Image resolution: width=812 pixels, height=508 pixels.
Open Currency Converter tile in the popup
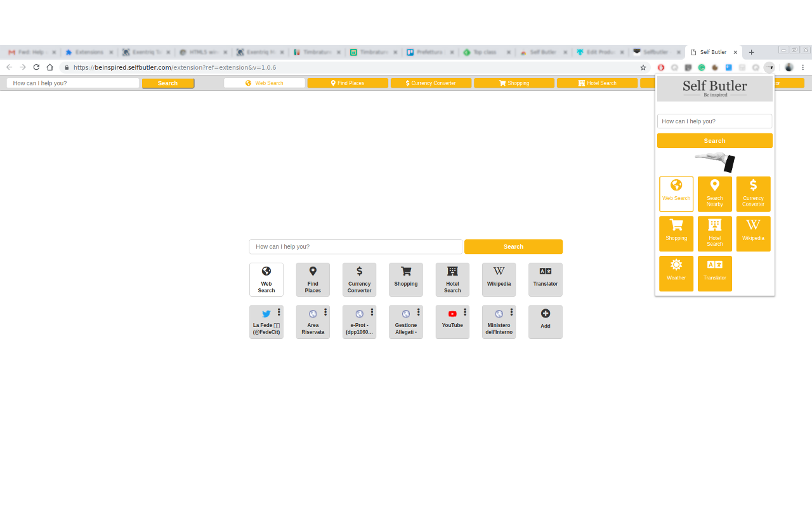pyautogui.click(x=754, y=194)
